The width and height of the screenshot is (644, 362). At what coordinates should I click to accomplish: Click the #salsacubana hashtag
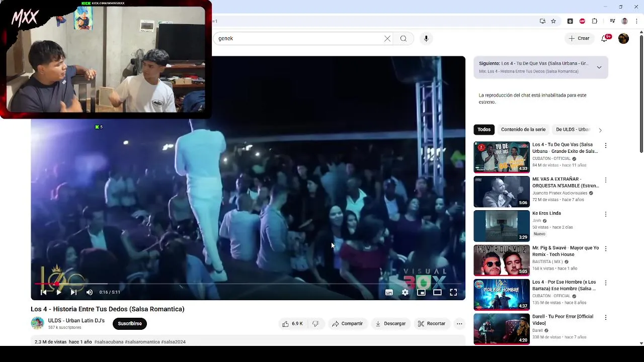point(109,342)
